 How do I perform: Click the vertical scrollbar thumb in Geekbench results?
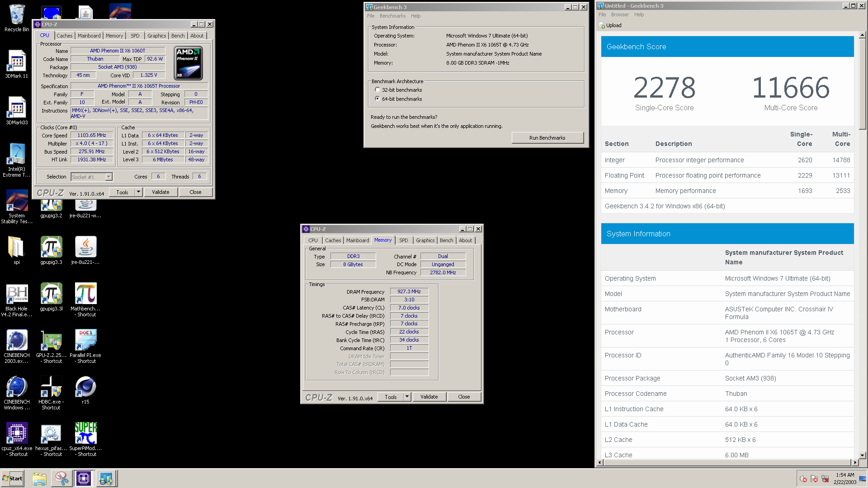(x=862, y=84)
